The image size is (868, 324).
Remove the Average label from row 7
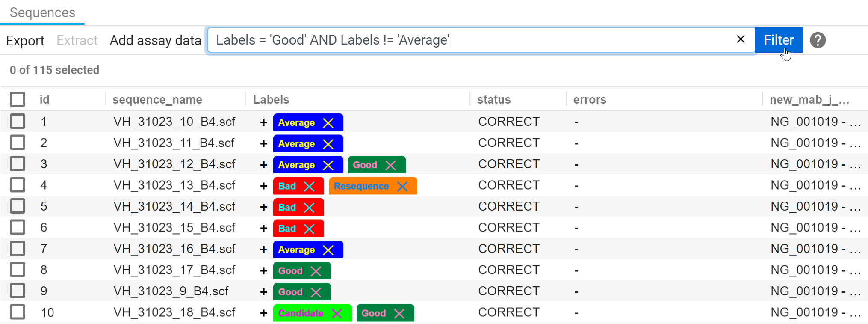(x=328, y=250)
